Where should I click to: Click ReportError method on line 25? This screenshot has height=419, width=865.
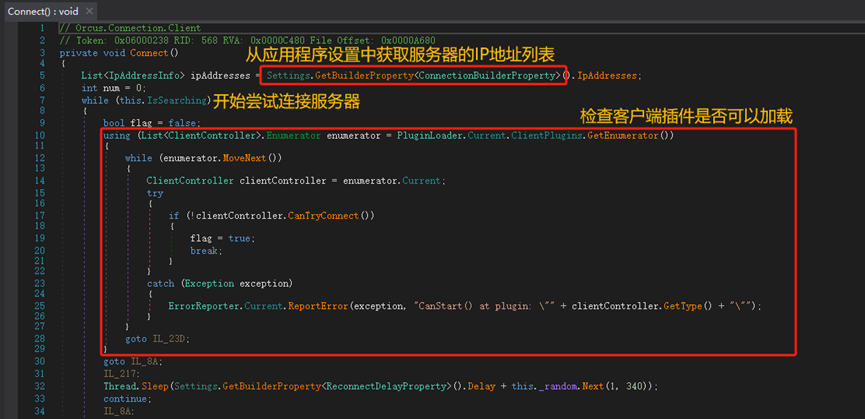(318, 306)
